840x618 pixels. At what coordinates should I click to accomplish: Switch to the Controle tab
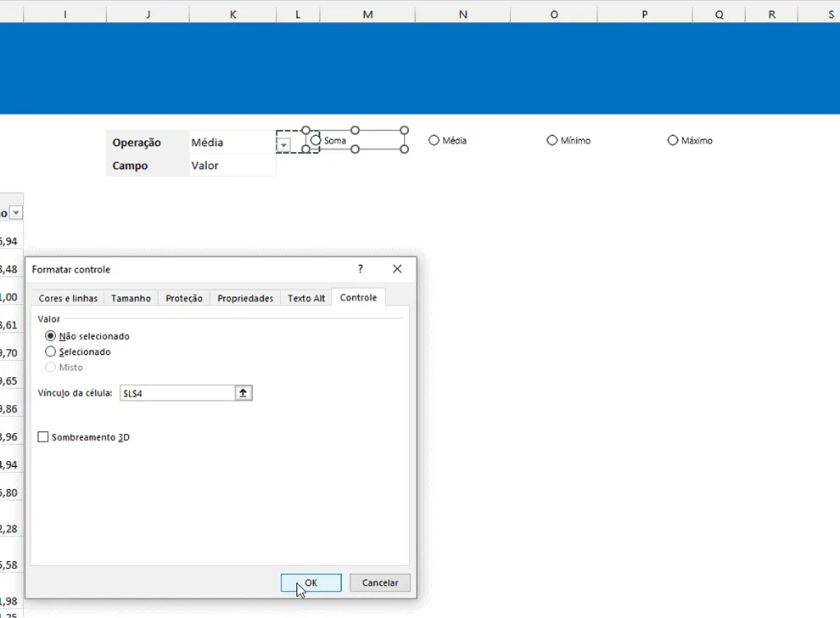tap(358, 297)
